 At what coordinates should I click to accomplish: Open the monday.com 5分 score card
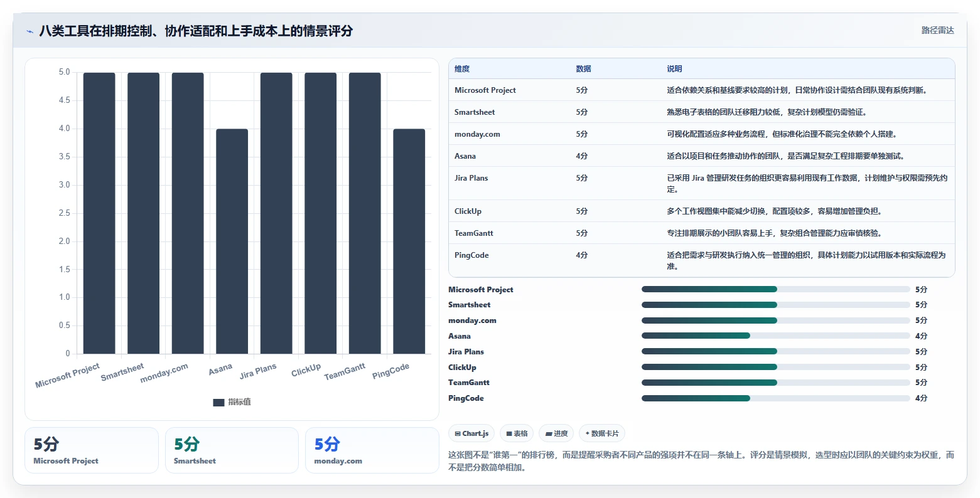[x=372, y=450]
